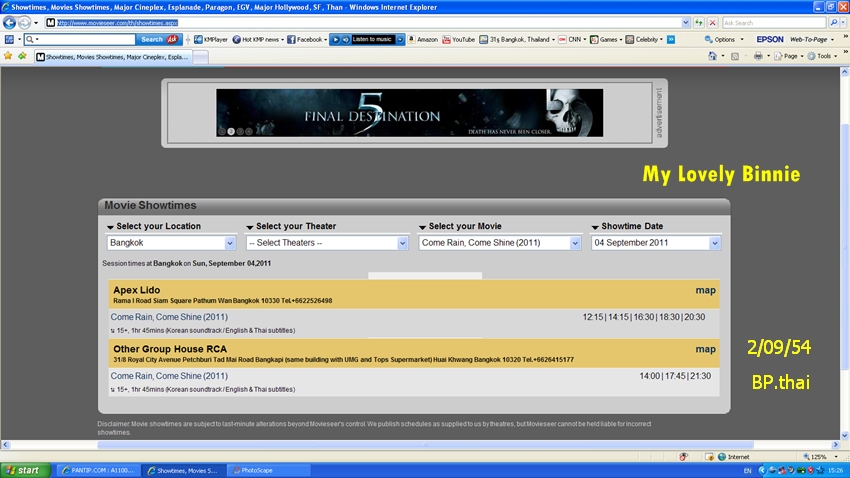Open the YouTube toolbar shortcut

pyautogui.click(x=459, y=40)
